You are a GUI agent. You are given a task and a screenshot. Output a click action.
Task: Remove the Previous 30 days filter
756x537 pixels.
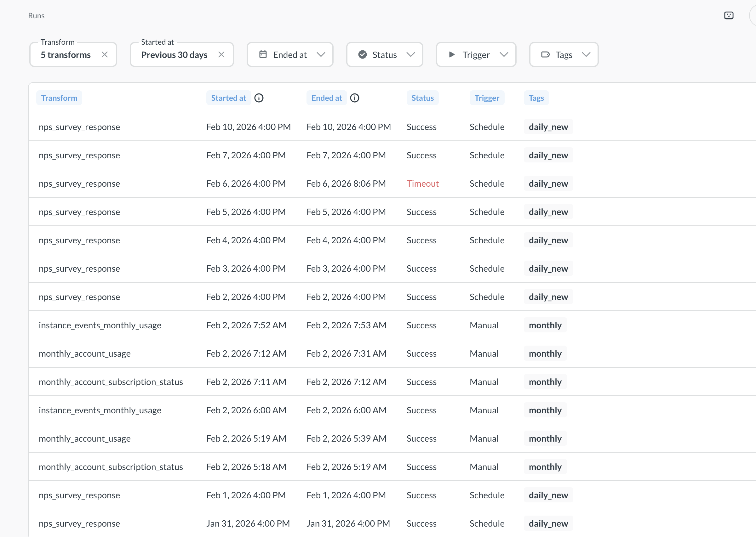click(221, 54)
